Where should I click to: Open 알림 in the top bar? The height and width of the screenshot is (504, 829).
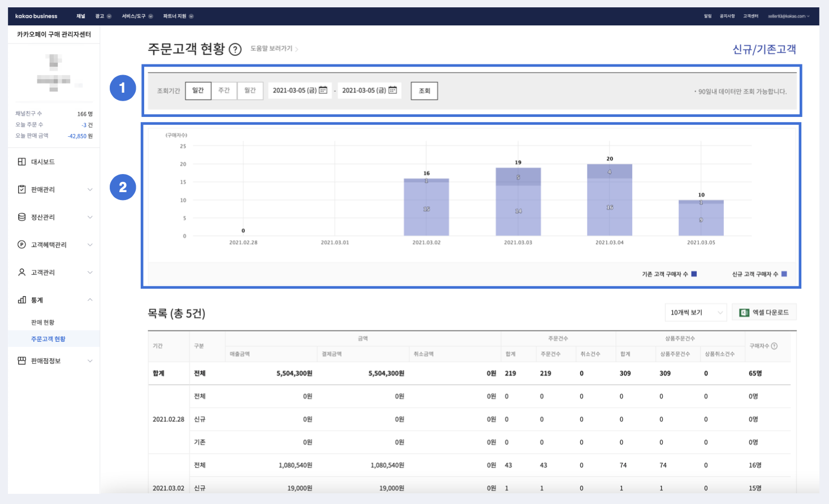707,16
